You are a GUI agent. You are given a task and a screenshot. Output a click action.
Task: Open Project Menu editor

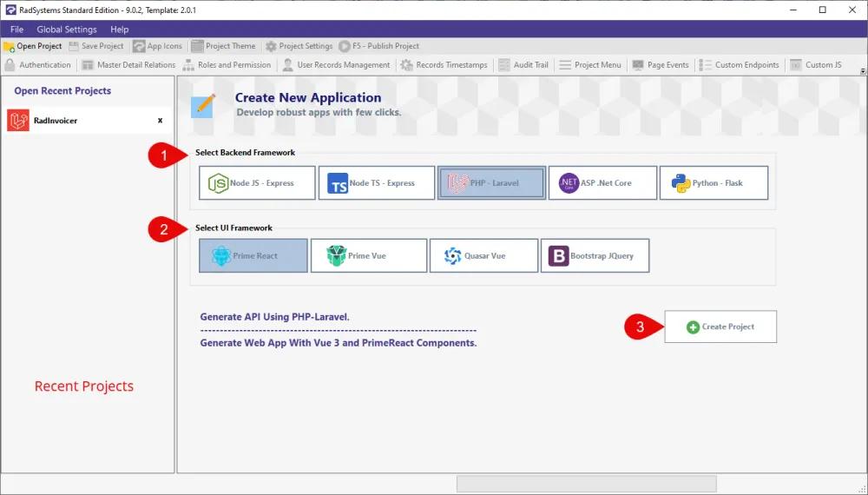590,65
